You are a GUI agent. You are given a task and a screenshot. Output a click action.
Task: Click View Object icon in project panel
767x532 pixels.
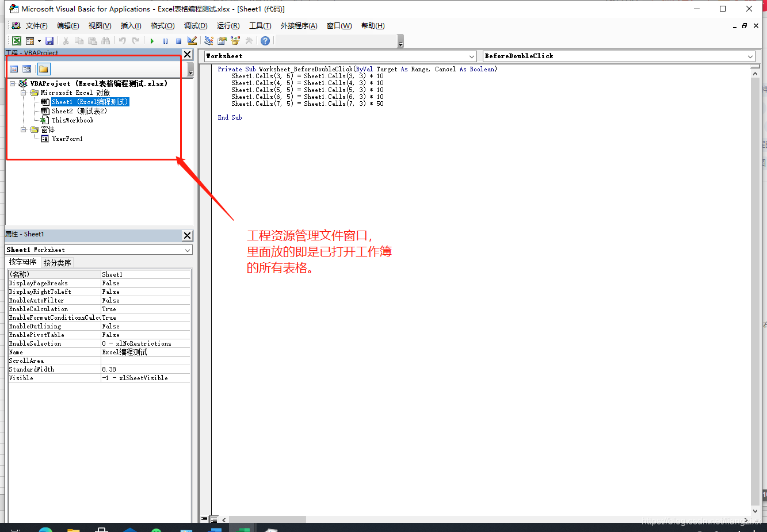pos(27,69)
